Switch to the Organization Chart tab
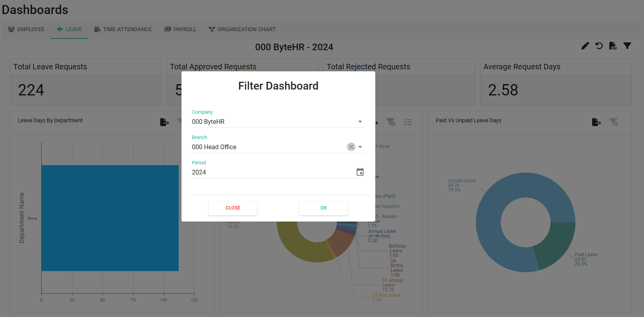This screenshot has width=644, height=317. click(x=242, y=29)
